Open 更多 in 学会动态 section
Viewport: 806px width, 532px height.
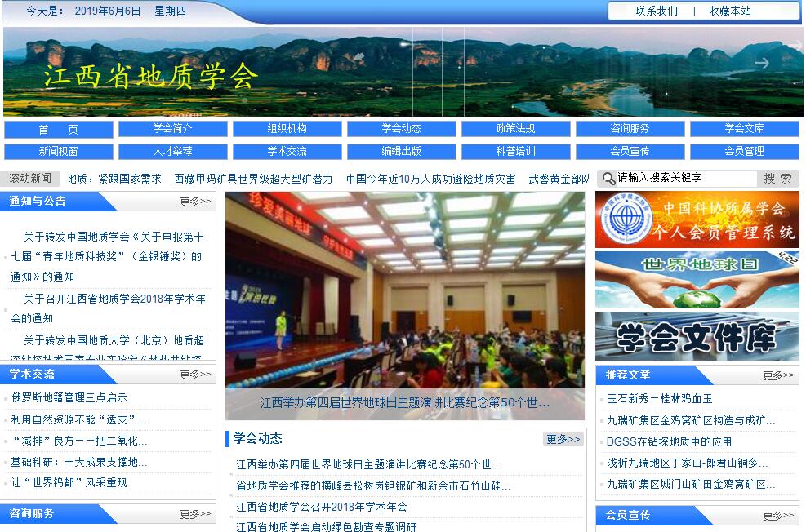click(563, 439)
